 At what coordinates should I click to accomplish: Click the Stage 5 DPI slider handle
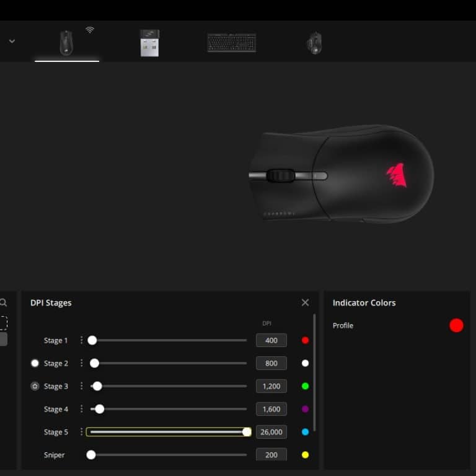(x=247, y=432)
